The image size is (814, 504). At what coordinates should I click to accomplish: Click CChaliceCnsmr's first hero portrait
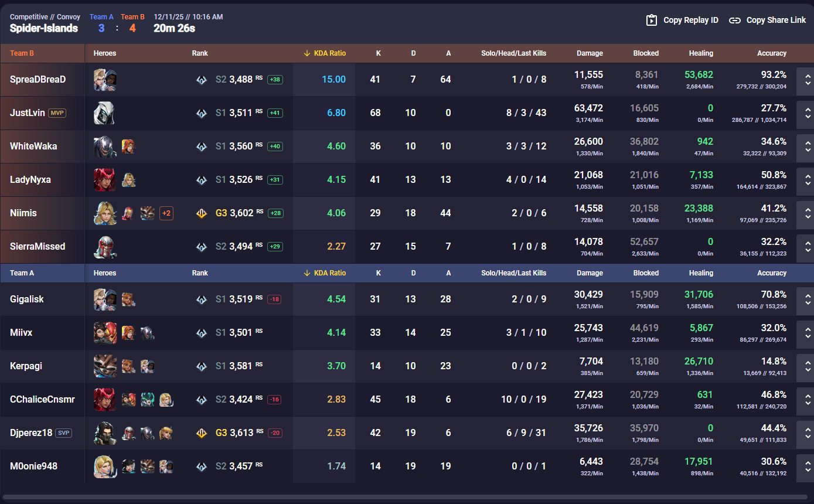105,399
